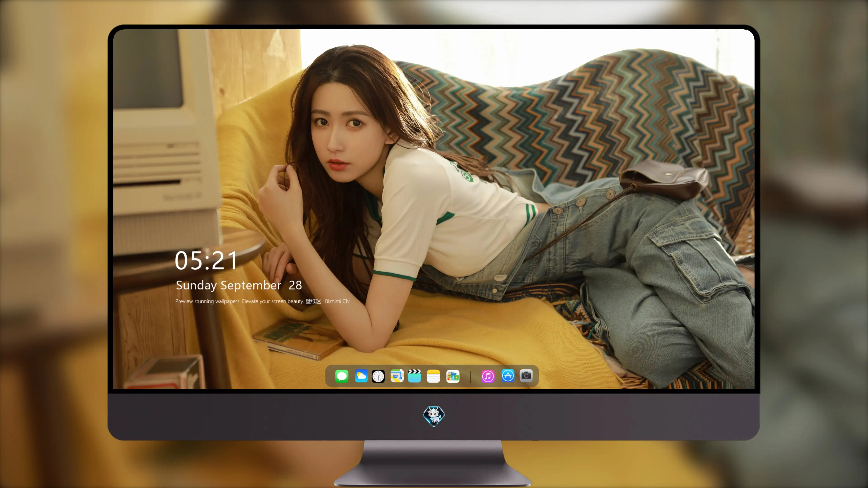Open the App Store in the dock

tap(508, 376)
